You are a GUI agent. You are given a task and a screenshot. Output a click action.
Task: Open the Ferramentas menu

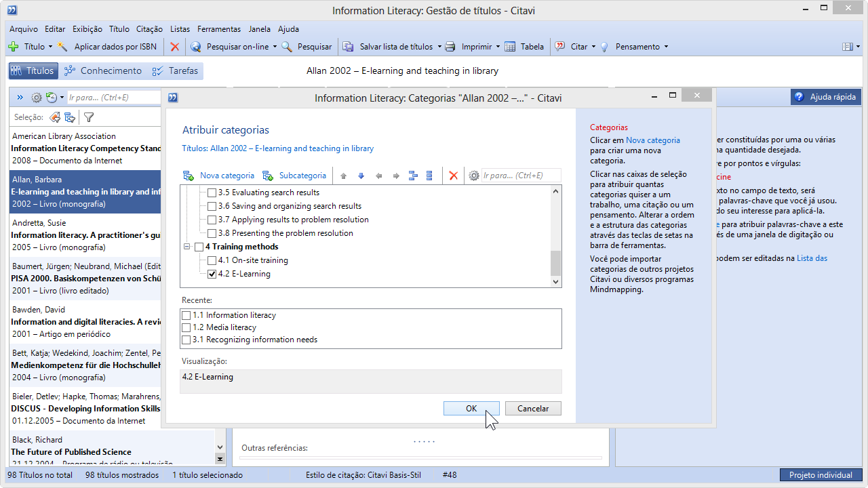point(219,29)
